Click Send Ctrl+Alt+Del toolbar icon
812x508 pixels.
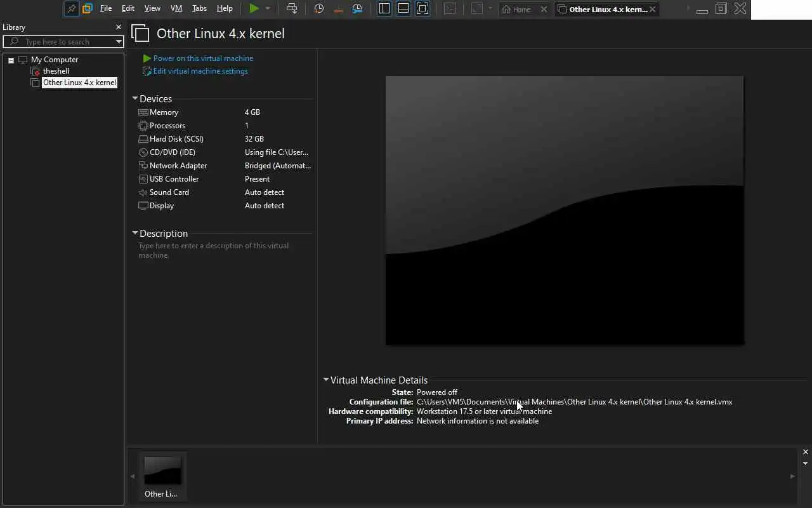(x=292, y=9)
